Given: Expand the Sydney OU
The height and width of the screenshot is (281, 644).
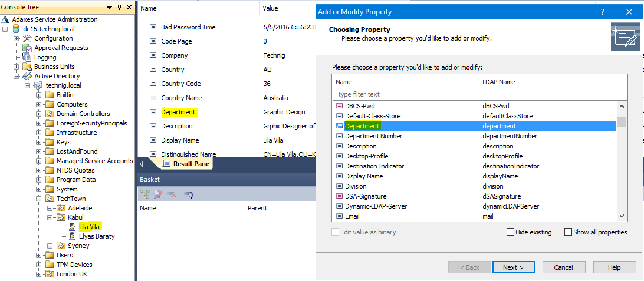Looking at the screenshot, I should click(50, 246).
